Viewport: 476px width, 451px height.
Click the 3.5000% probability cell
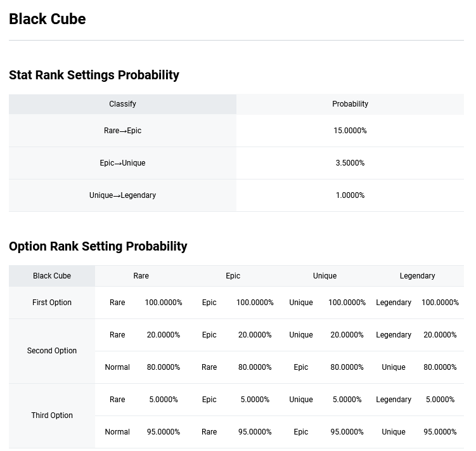350,163
